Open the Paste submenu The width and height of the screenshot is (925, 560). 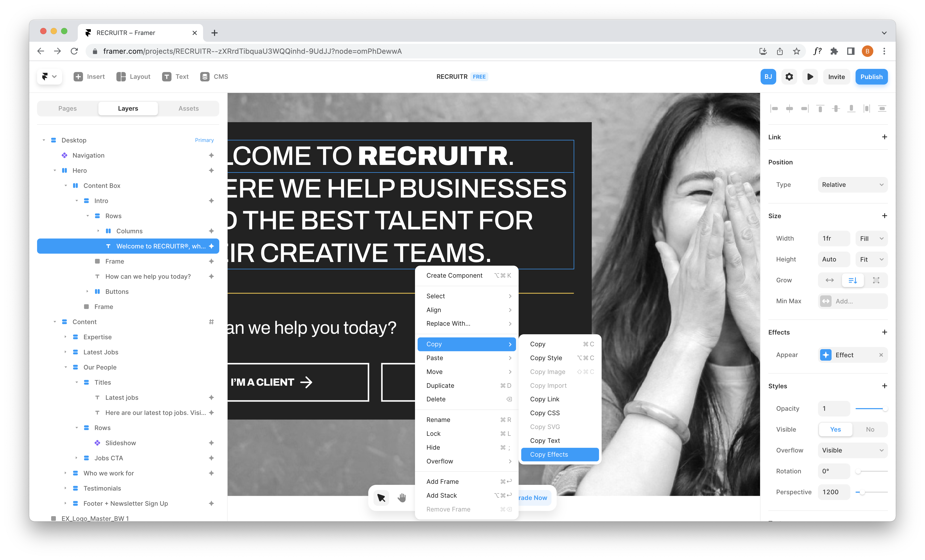tap(467, 358)
